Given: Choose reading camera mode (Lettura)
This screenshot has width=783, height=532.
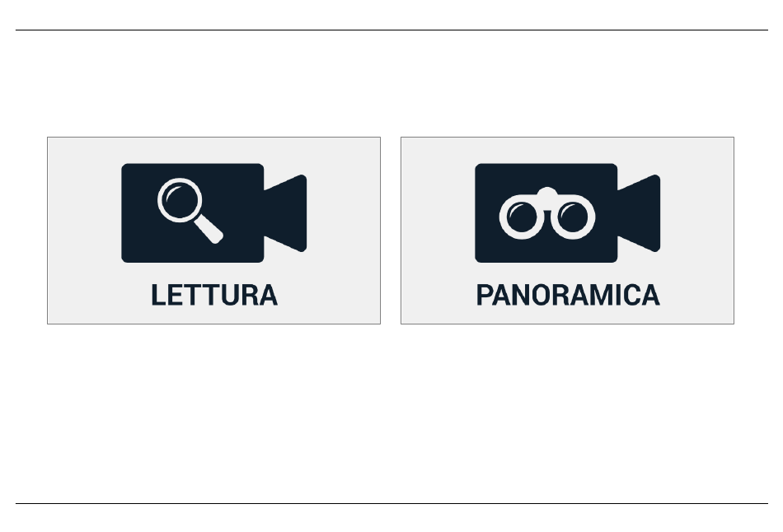Looking at the screenshot, I should pos(213,231).
